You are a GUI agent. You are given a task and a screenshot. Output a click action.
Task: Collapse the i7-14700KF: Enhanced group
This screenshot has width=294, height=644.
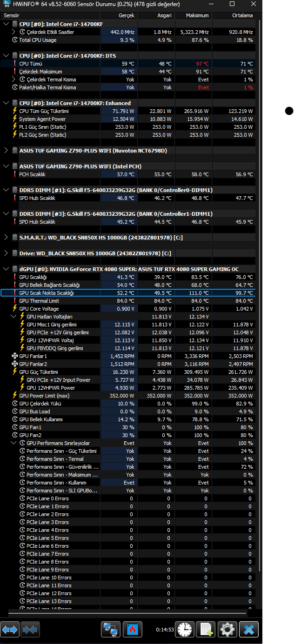(6, 103)
